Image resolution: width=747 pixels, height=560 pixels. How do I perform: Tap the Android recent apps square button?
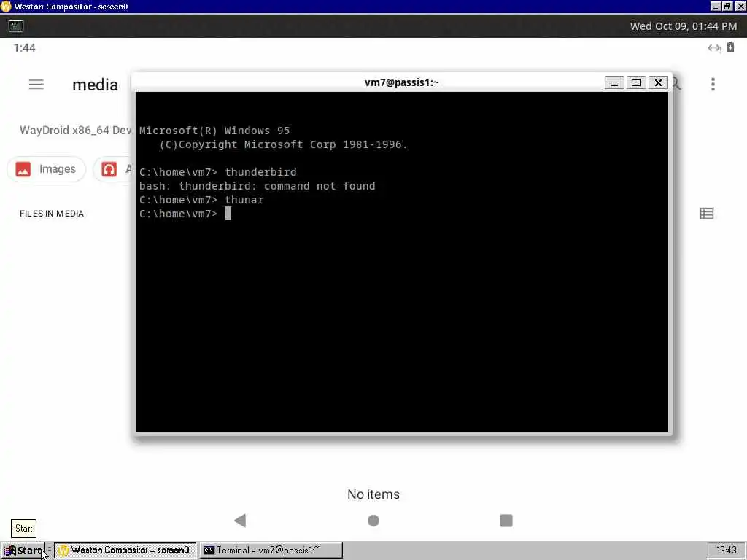[x=506, y=521]
